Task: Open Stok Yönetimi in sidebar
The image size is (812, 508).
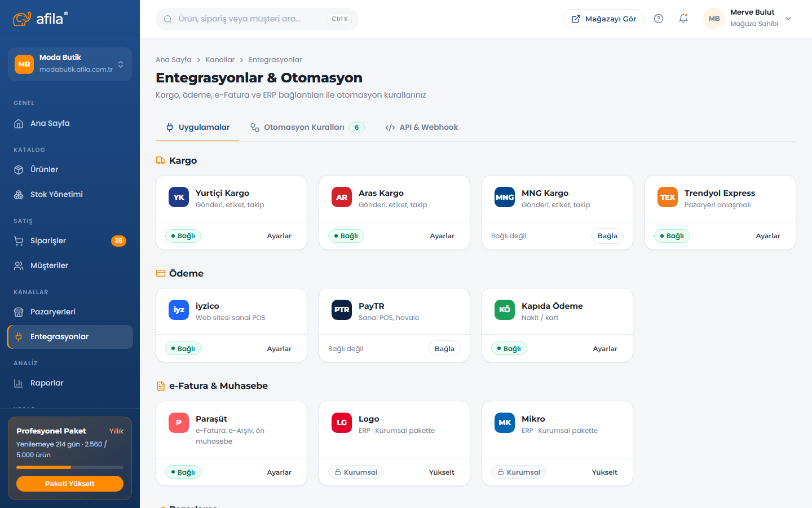Action: click(x=70, y=195)
